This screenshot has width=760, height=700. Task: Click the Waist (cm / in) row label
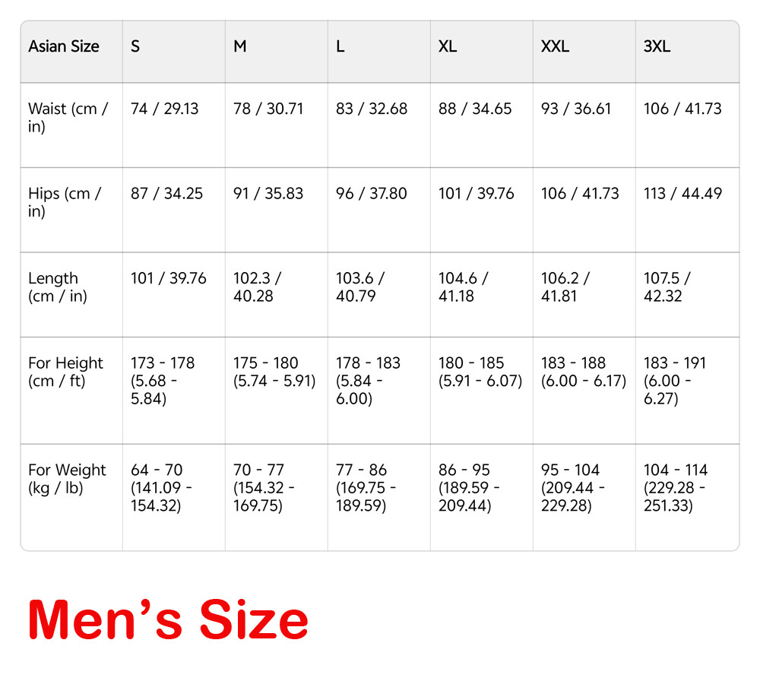pyautogui.click(x=68, y=118)
